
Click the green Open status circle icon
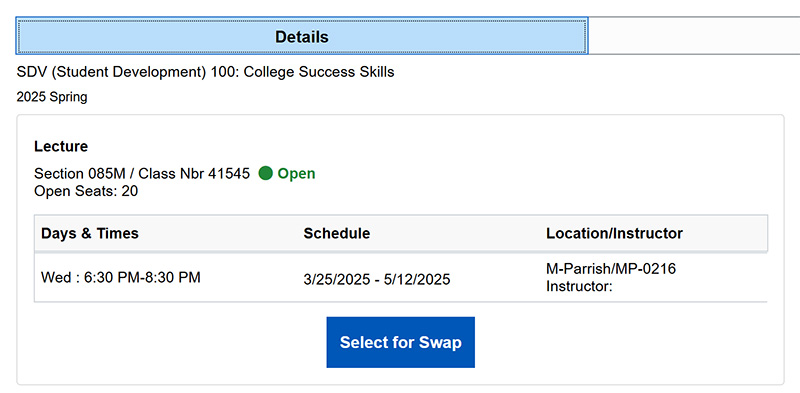coord(265,174)
